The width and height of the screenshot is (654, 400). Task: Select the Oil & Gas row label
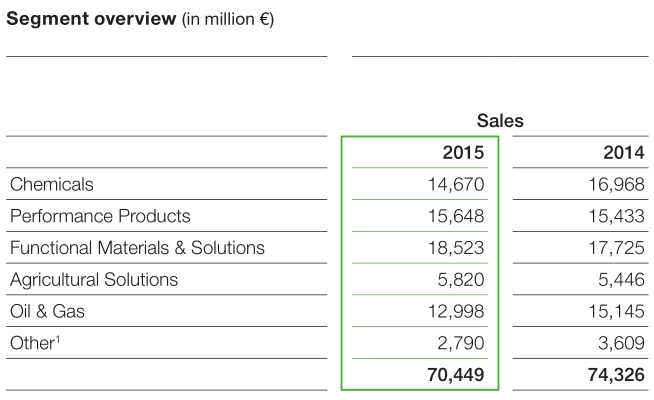(47, 311)
